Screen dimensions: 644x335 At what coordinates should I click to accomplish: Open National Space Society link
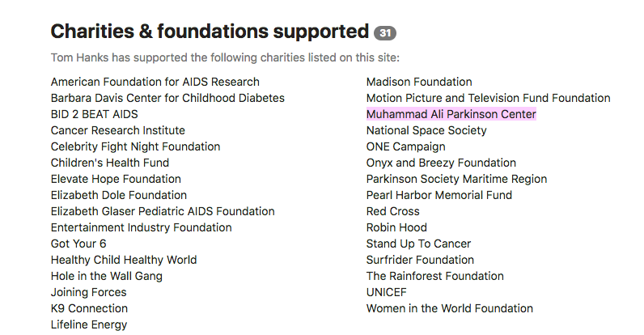point(426,130)
